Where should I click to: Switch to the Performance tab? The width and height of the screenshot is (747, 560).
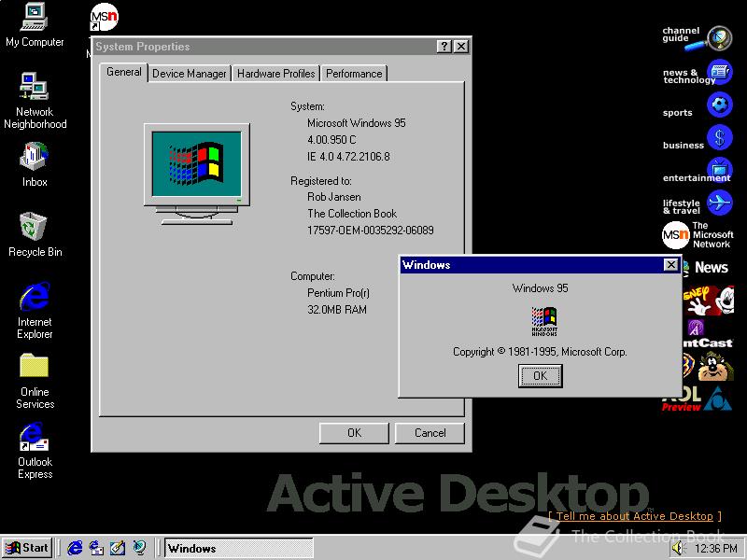pos(354,74)
